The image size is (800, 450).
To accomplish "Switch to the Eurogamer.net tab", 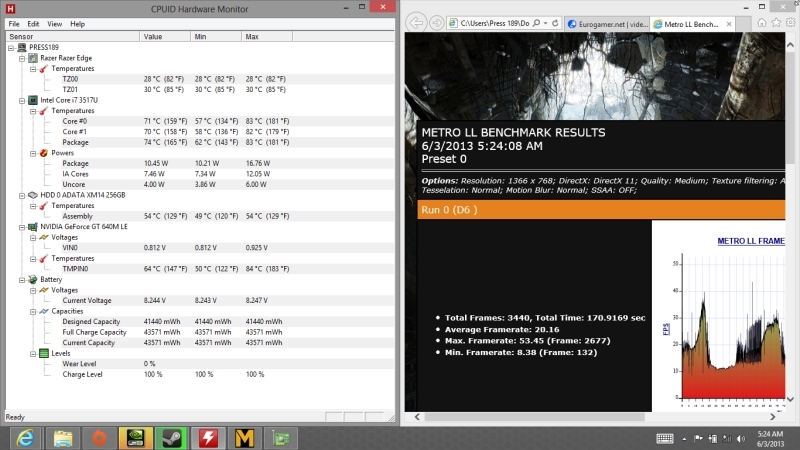I will (607, 24).
